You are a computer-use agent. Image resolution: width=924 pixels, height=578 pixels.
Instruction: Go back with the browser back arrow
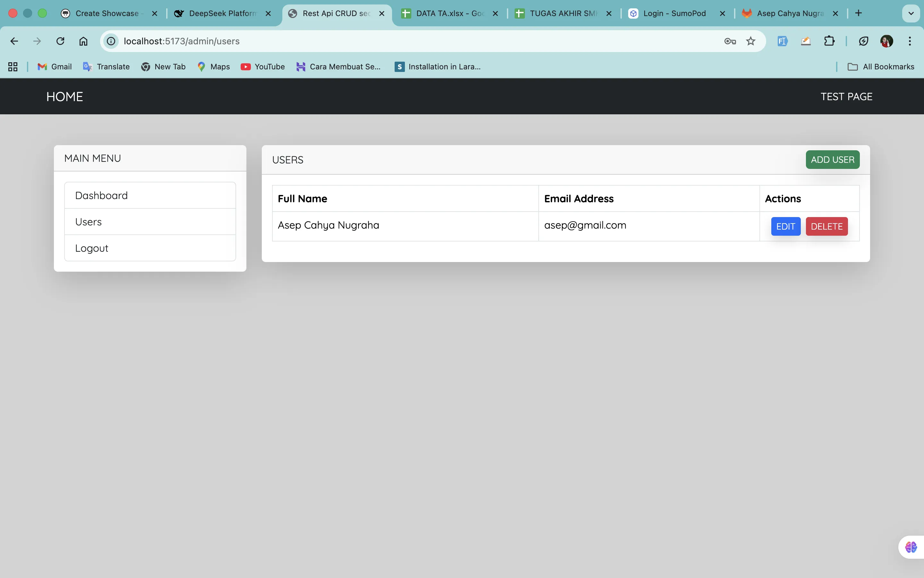point(14,41)
